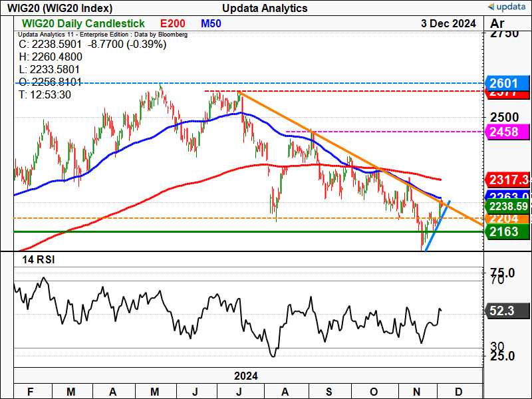Click the 2024 year label on time axis
The image size is (532, 399).
coord(246,376)
